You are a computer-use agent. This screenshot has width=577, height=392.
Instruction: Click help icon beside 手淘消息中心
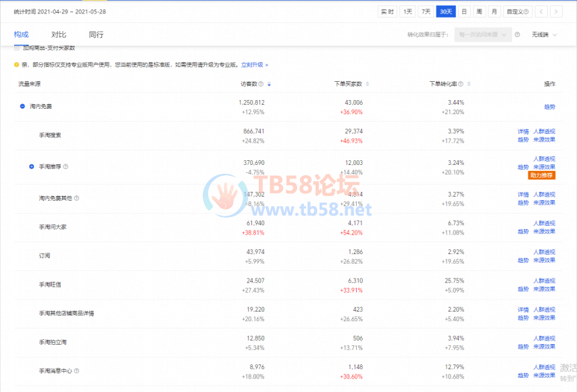pos(76,370)
